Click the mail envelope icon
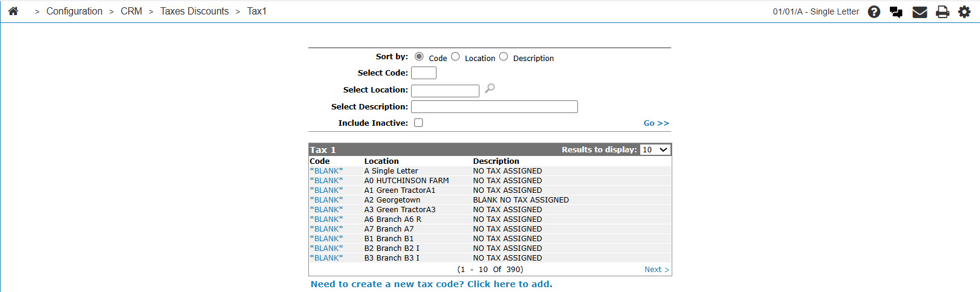 pyautogui.click(x=920, y=11)
